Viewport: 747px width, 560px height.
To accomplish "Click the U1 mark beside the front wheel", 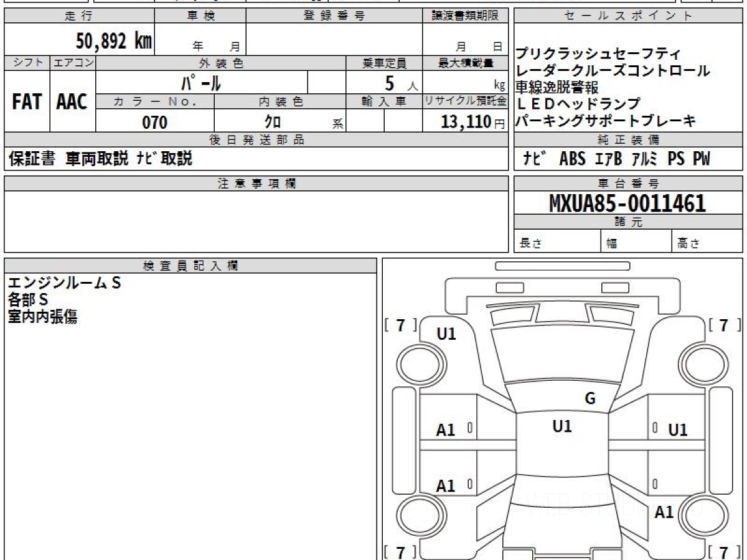I will [446, 334].
